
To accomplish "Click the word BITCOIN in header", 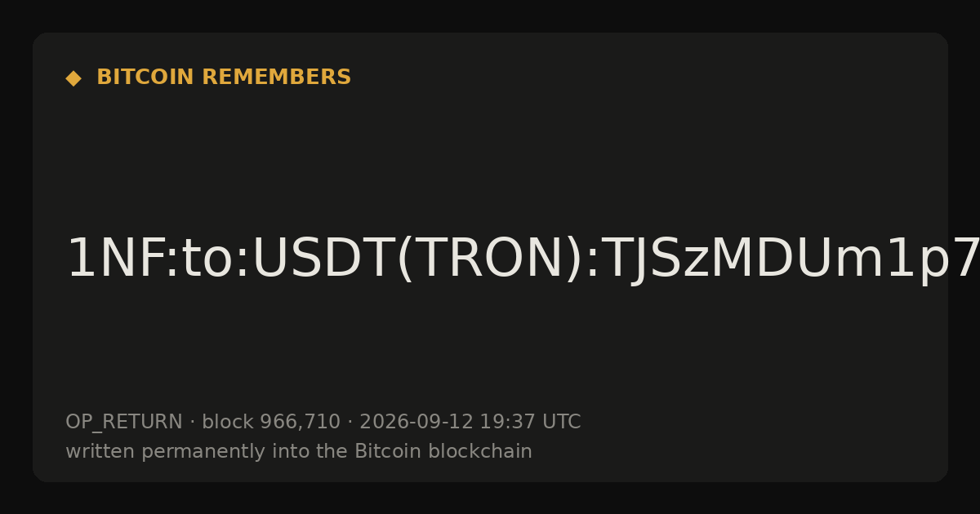I will [x=146, y=78].
